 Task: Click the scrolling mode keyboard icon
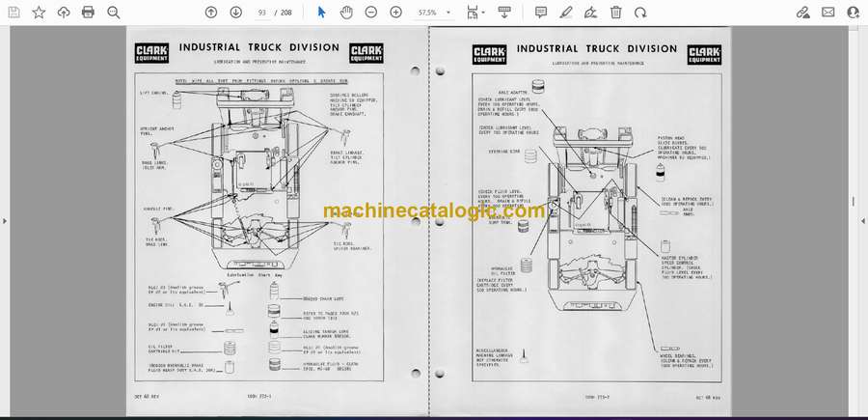[x=503, y=13]
